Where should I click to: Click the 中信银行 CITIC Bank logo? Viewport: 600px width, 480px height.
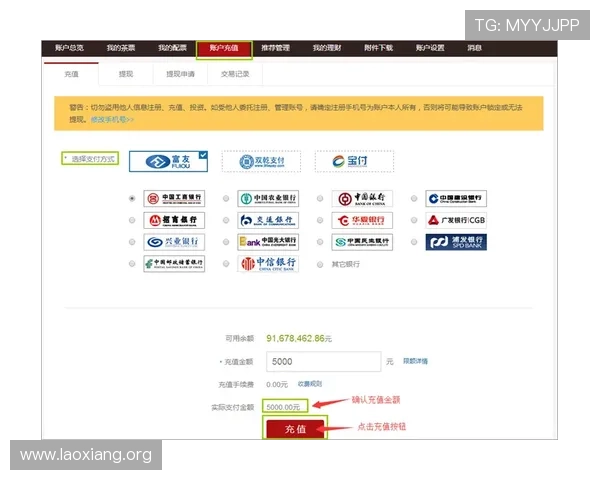coord(267,264)
